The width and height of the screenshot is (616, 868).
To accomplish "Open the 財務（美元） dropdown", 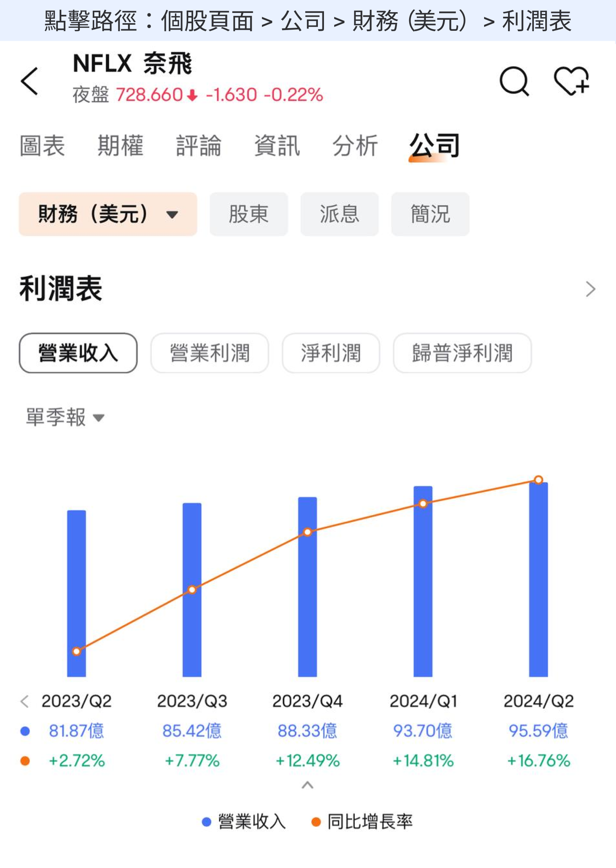I will pos(108,214).
